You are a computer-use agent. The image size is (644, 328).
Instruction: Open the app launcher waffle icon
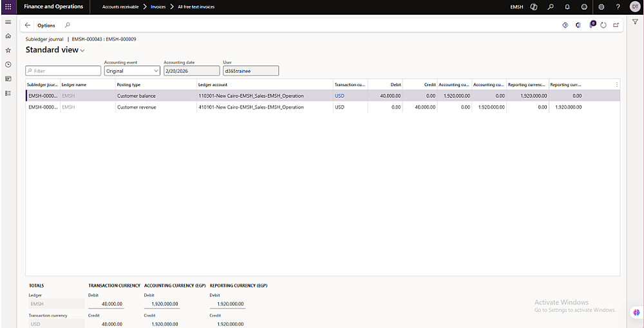(x=8, y=6)
